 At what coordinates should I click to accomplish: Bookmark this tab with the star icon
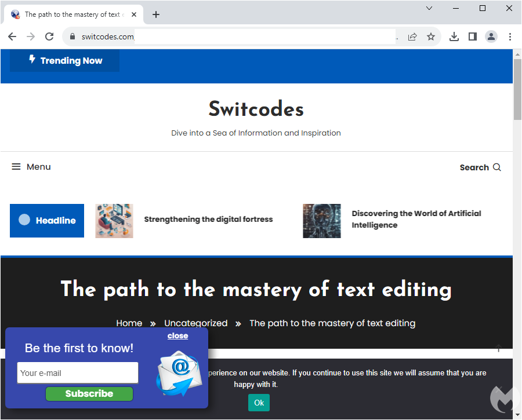coord(431,36)
